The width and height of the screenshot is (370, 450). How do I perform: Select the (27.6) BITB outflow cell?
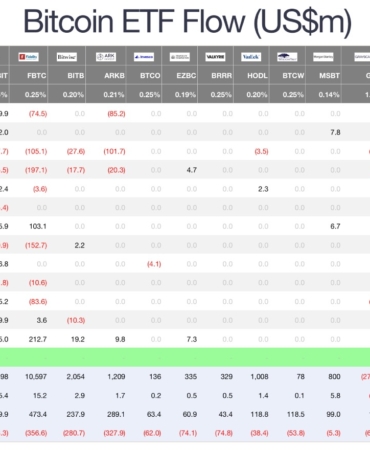pyautogui.click(x=76, y=151)
